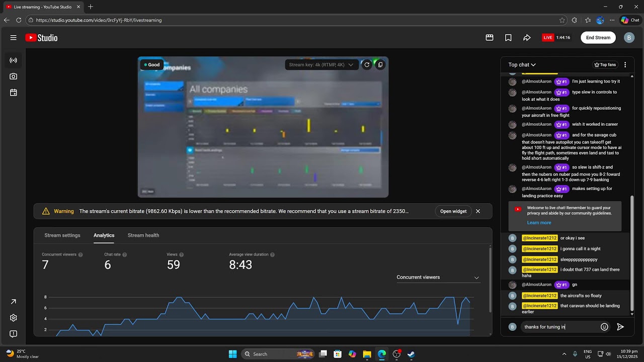Viewport: 644px width, 362px height.
Task: Switch to the Stream health tab
Action: [x=143, y=235]
